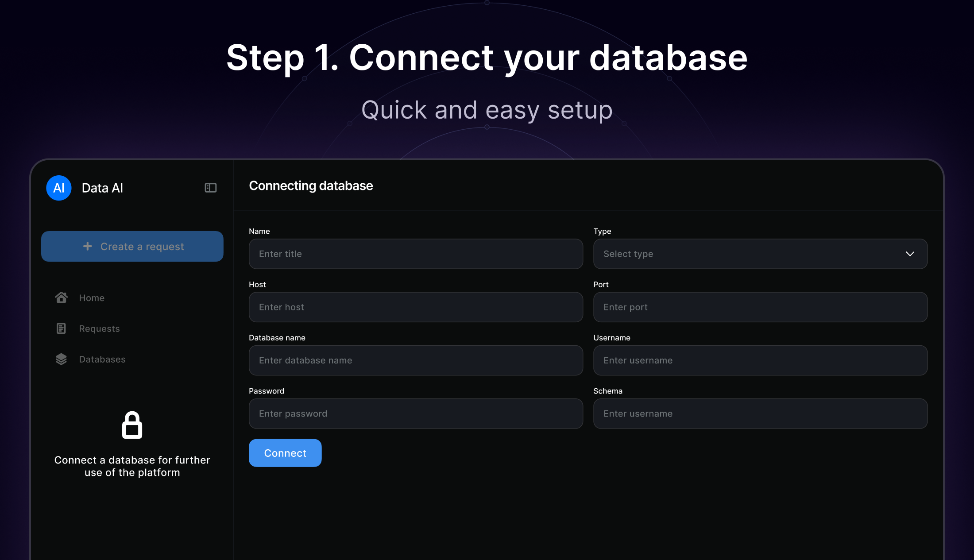
Task: Open the Home menu item
Action: coord(92,298)
